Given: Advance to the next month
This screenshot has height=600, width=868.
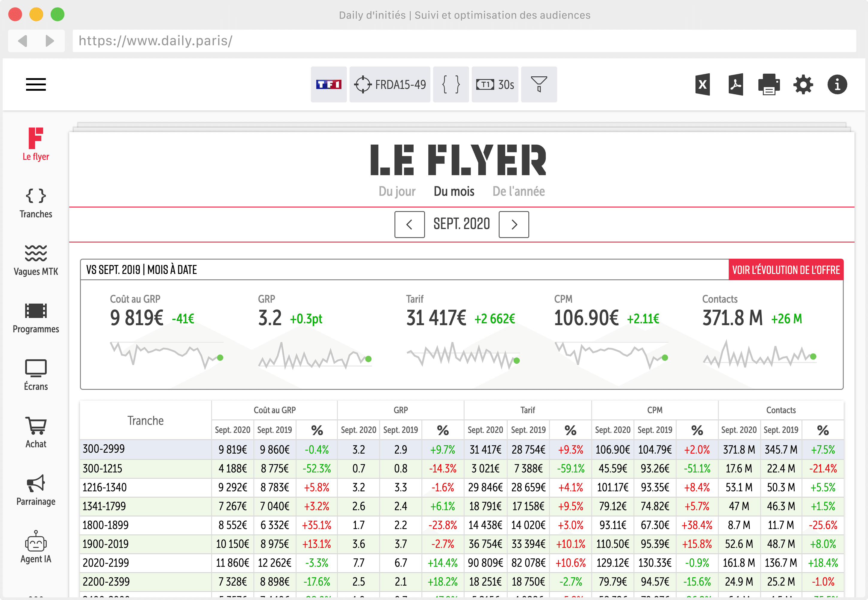Looking at the screenshot, I should (x=514, y=225).
